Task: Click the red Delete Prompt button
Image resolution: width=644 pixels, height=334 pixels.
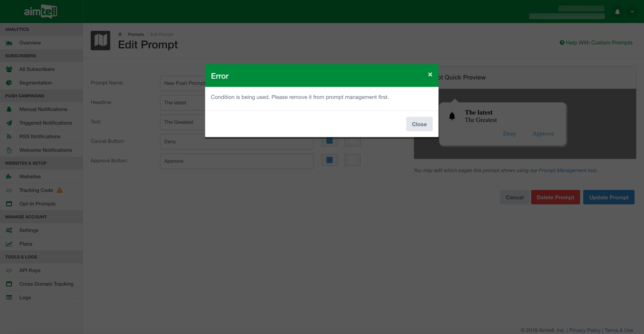Action: [555, 197]
